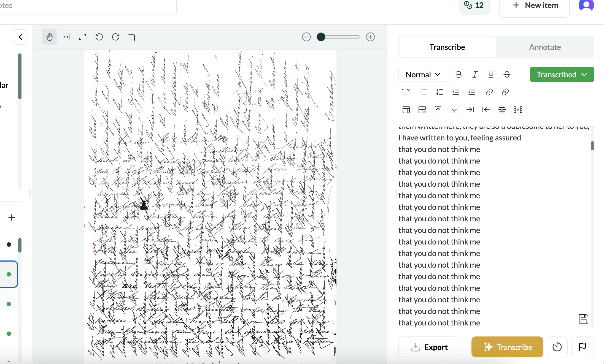
Task: Click the fullscreen expand icon
Action: (82, 37)
